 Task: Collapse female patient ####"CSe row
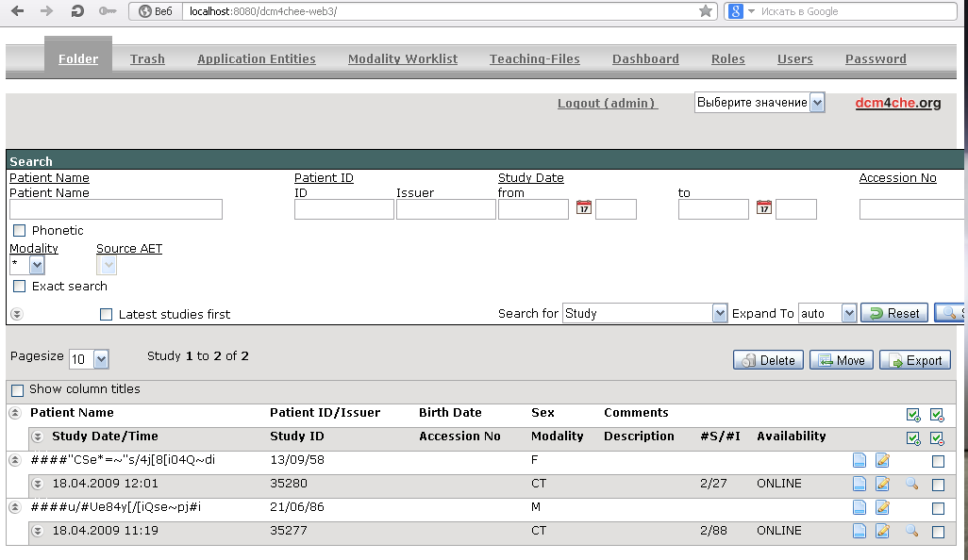click(x=15, y=460)
